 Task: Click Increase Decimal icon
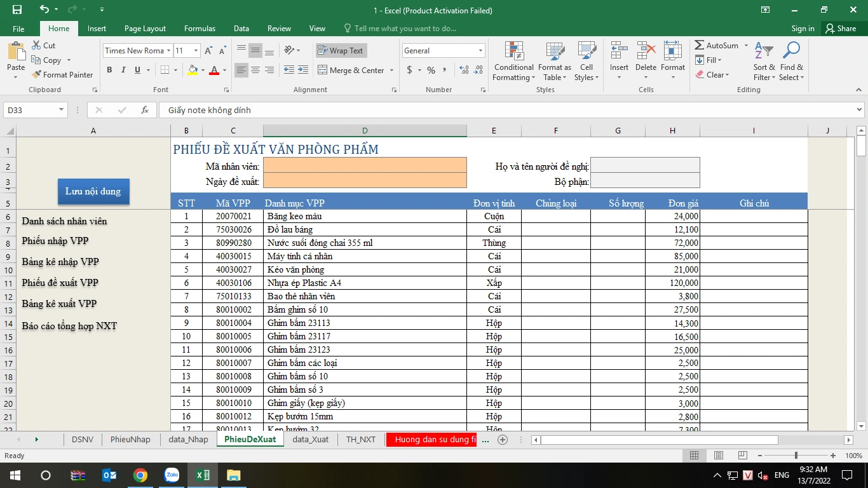tap(464, 70)
